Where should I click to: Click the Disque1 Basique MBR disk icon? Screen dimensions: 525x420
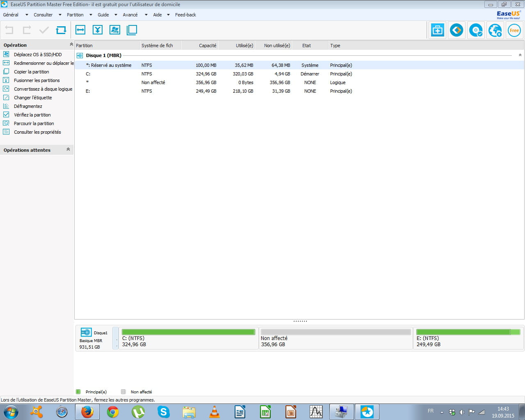[x=86, y=332]
